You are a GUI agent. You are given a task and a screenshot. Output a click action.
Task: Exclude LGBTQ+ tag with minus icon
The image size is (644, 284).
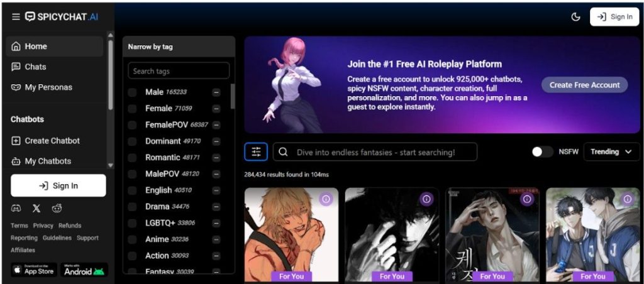(x=216, y=223)
